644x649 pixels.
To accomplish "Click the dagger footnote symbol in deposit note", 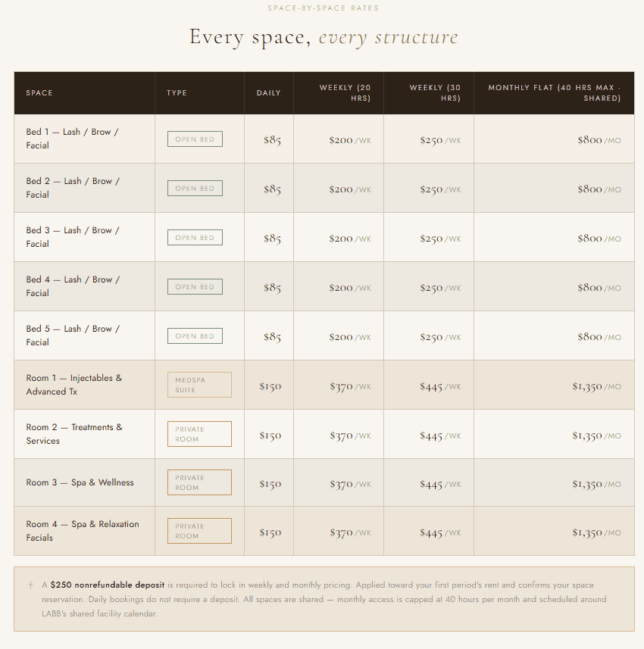I will tap(30, 585).
